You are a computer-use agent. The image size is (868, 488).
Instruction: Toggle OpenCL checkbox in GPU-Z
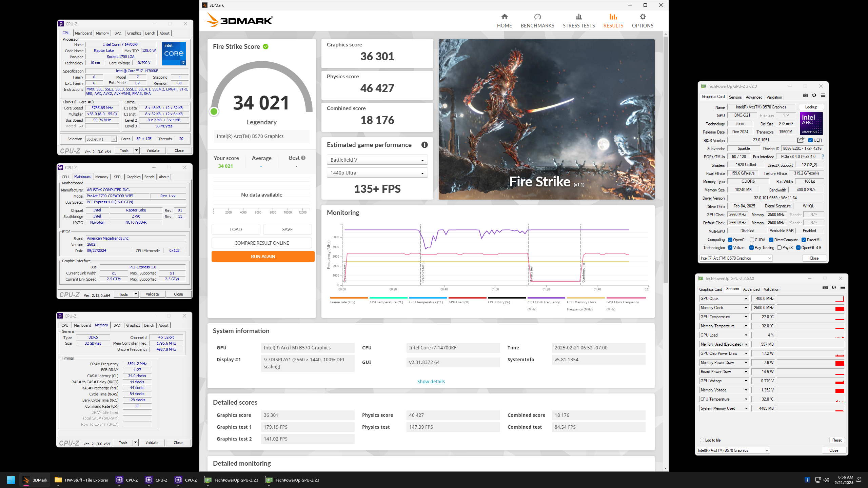730,240
